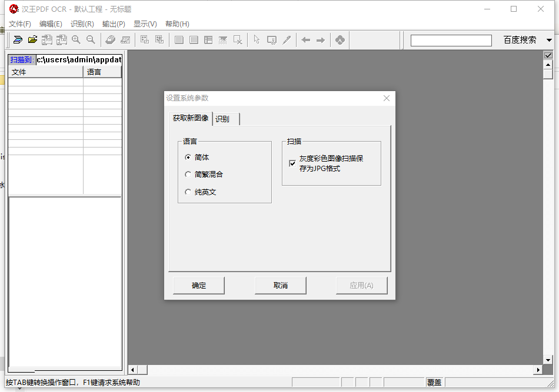
Task: Click the left arrow previous page icon
Action: (x=305, y=40)
